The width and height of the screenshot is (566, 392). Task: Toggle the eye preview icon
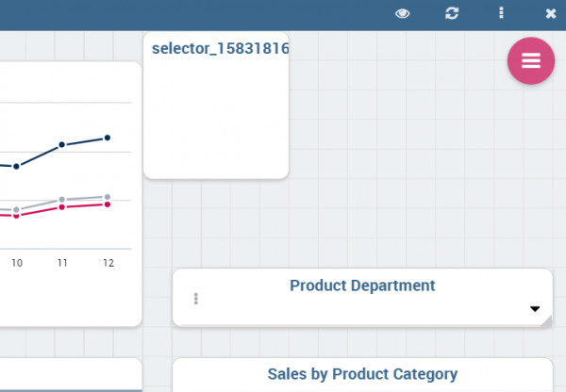pos(402,14)
